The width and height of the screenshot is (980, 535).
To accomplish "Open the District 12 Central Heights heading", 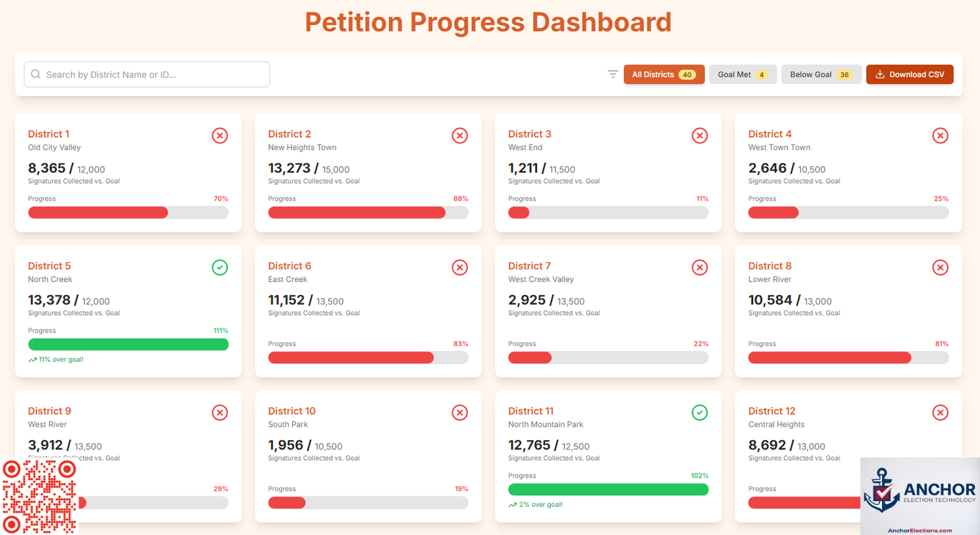I will [772, 411].
